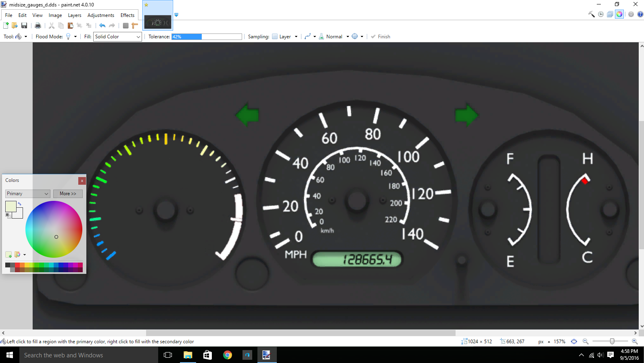Select the primary color swatch
The width and height of the screenshot is (644, 363).
coord(10,206)
